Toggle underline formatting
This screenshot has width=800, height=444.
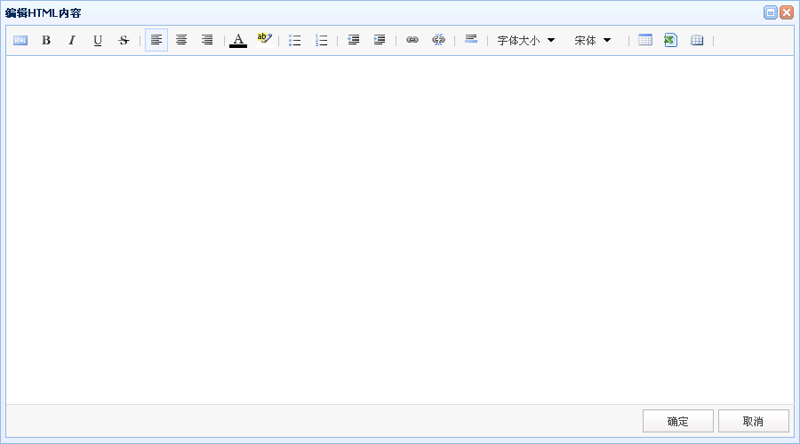click(x=98, y=40)
